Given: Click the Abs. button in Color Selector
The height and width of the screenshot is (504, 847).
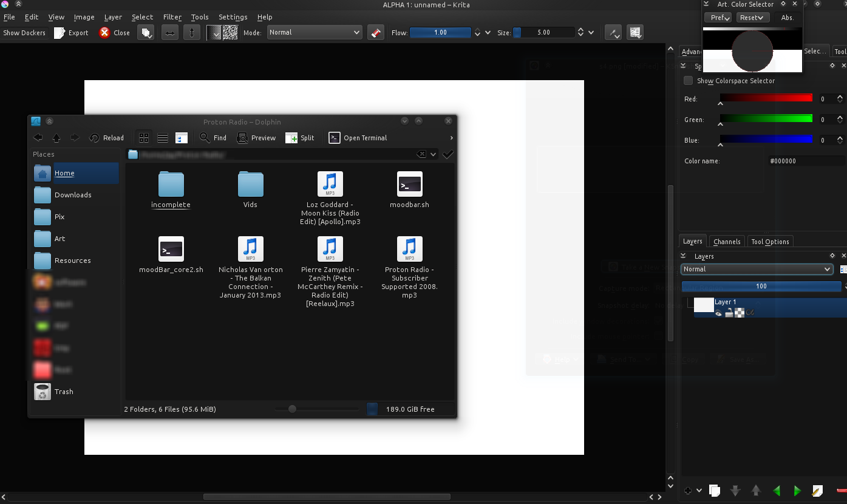Looking at the screenshot, I should pos(787,18).
